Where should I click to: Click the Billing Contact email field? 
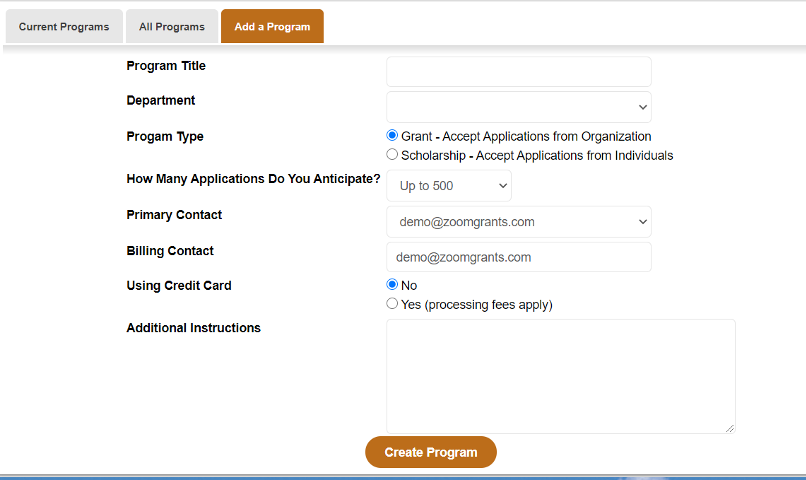pos(519,257)
